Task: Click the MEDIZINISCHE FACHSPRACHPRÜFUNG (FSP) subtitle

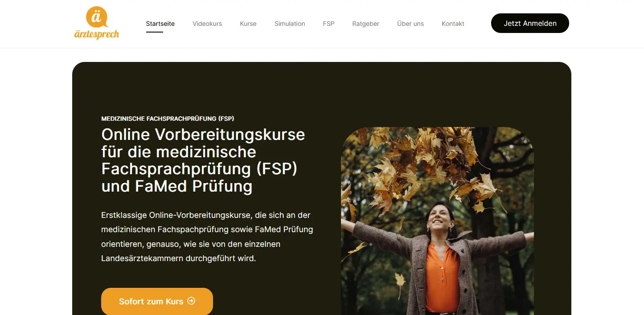Action: click(x=168, y=119)
